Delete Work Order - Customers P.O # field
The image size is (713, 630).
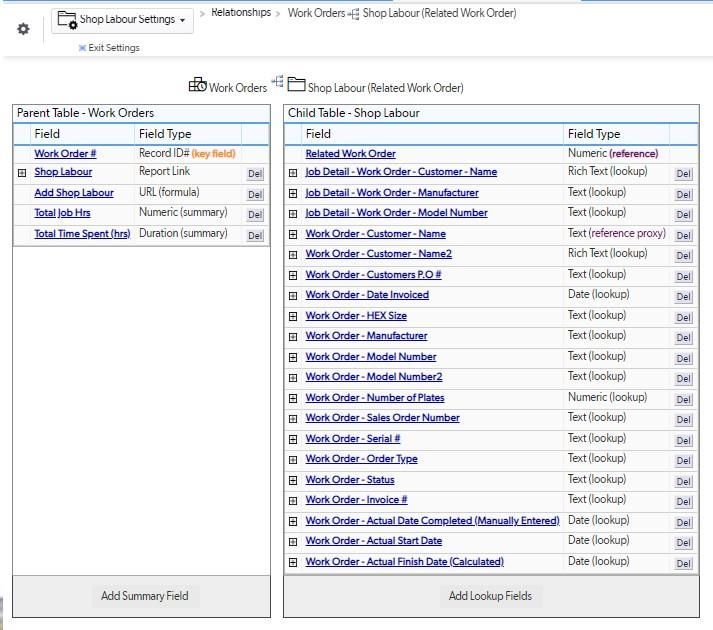click(683, 277)
